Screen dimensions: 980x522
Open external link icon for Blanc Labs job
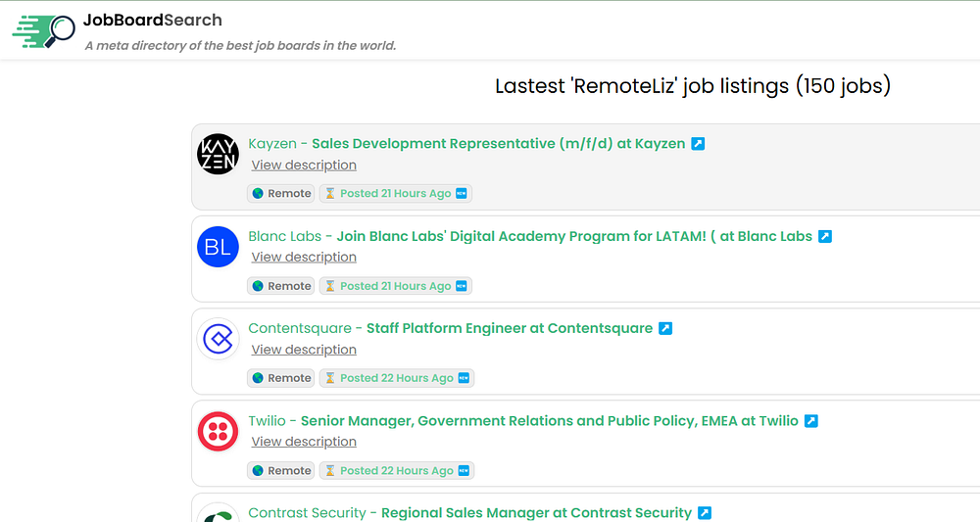point(825,236)
